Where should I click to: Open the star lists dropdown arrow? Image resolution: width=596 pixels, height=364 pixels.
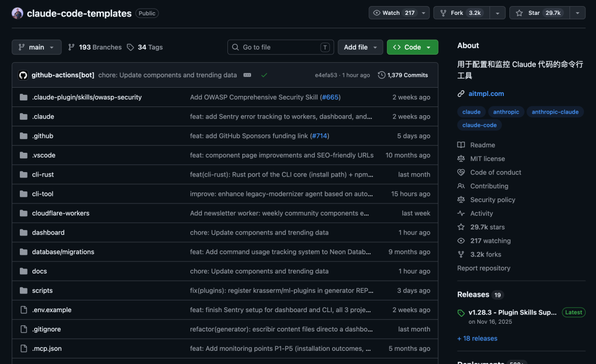point(577,13)
